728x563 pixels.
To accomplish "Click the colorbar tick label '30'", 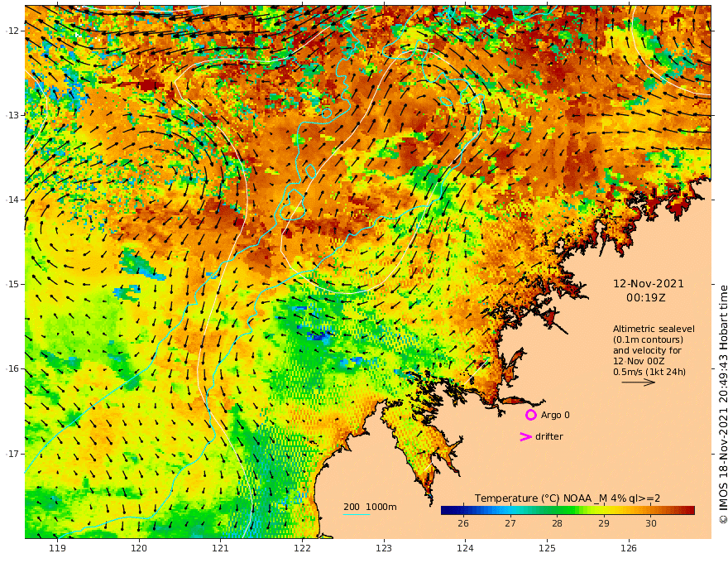I will click(651, 523).
